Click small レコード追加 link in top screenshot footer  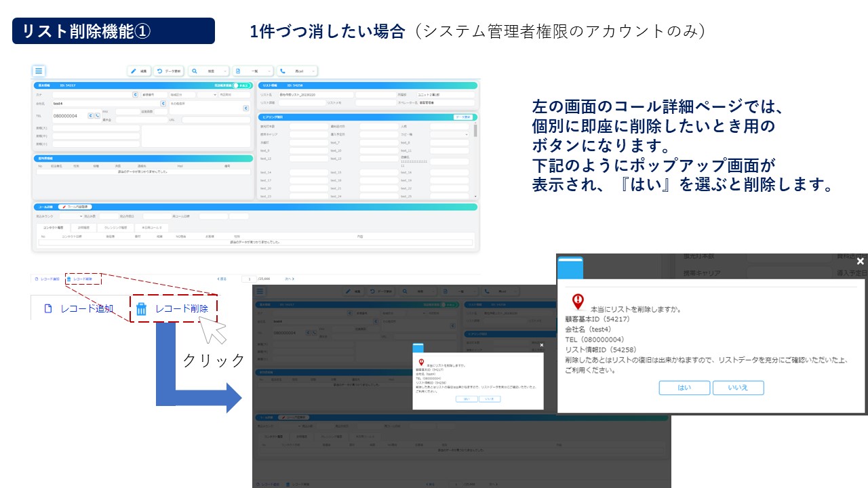47,279
